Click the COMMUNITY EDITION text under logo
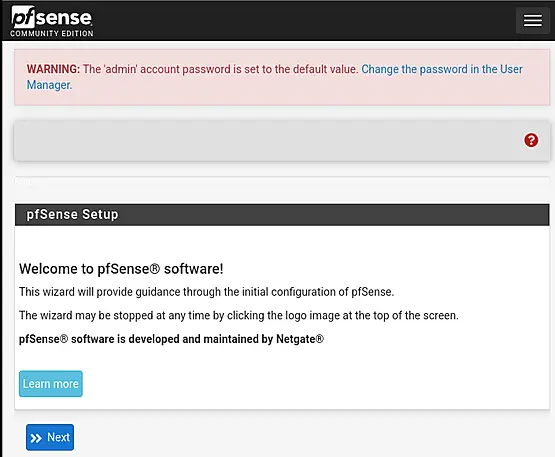 pyautogui.click(x=52, y=33)
